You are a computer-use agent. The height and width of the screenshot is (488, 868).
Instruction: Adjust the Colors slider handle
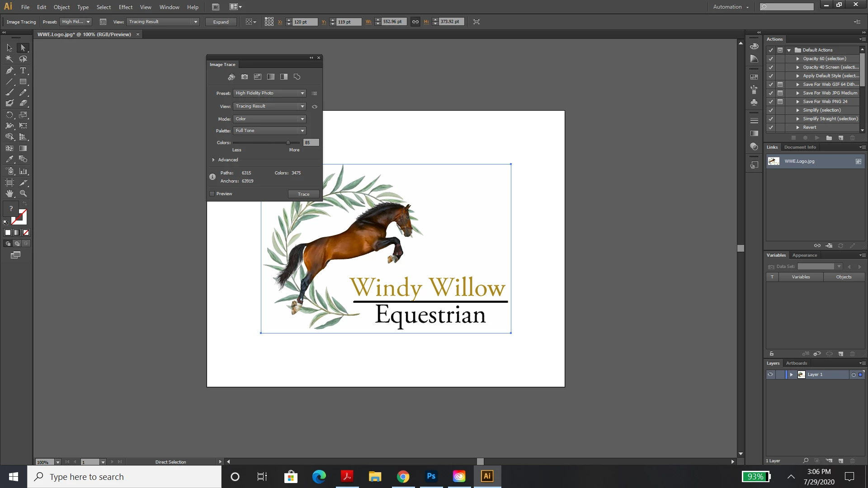288,143
